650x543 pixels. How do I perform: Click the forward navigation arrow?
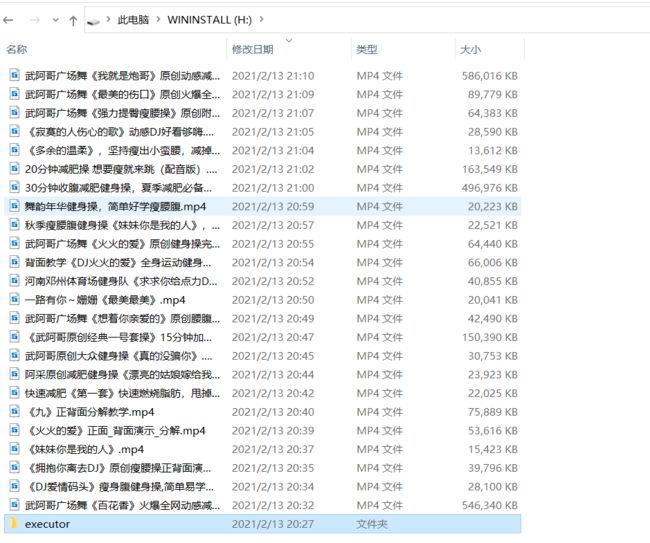pyautogui.click(x=34, y=20)
